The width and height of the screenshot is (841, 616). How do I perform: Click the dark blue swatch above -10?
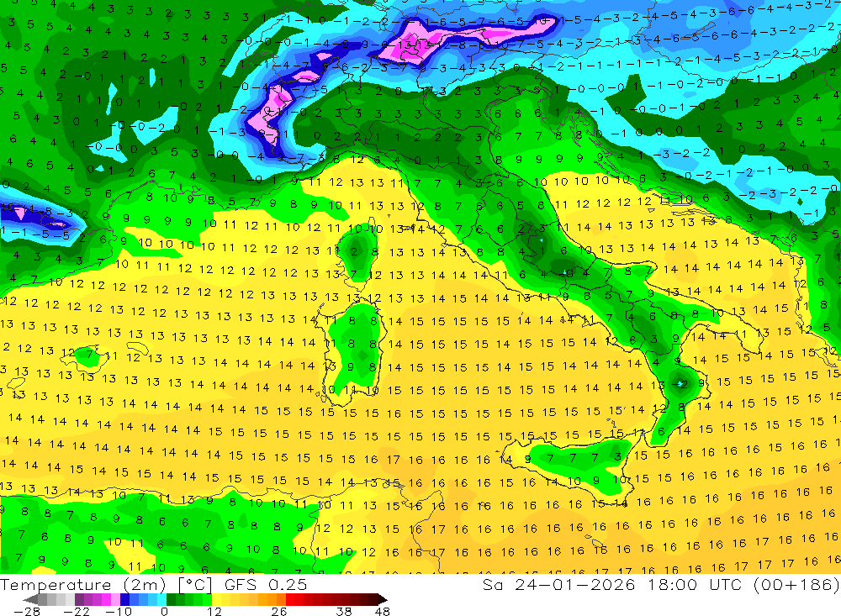[124, 599]
